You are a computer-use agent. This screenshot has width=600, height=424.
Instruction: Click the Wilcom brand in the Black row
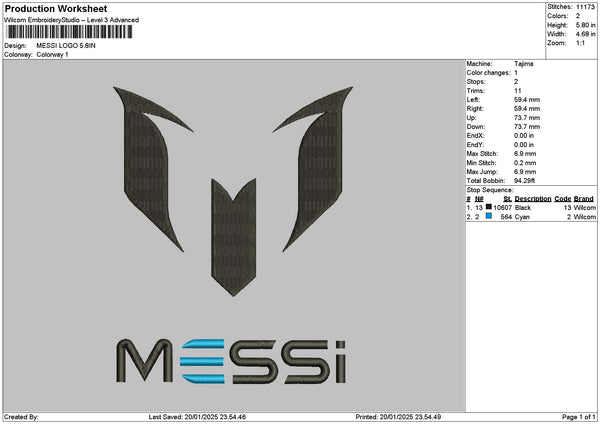584,208
